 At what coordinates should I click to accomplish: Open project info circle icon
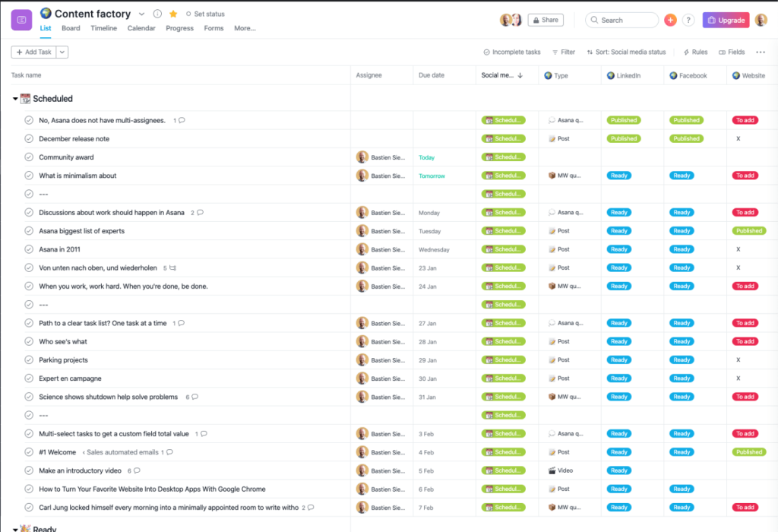tap(157, 14)
